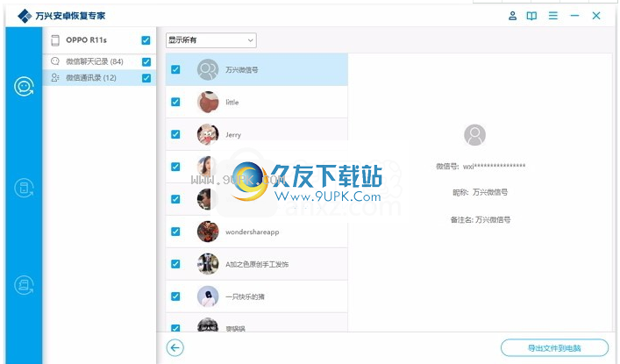
Task: Uncheck 一只快乐的猪 checkbox
Action: (x=175, y=296)
